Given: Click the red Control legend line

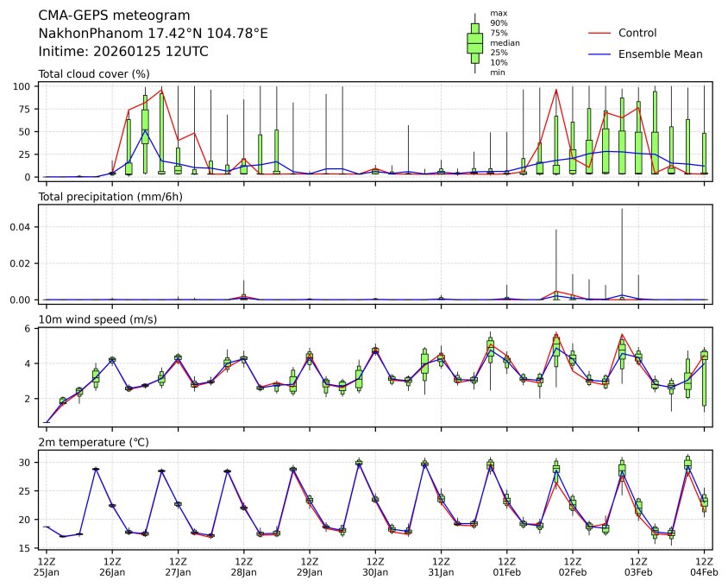Looking at the screenshot, I should click(599, 34).
